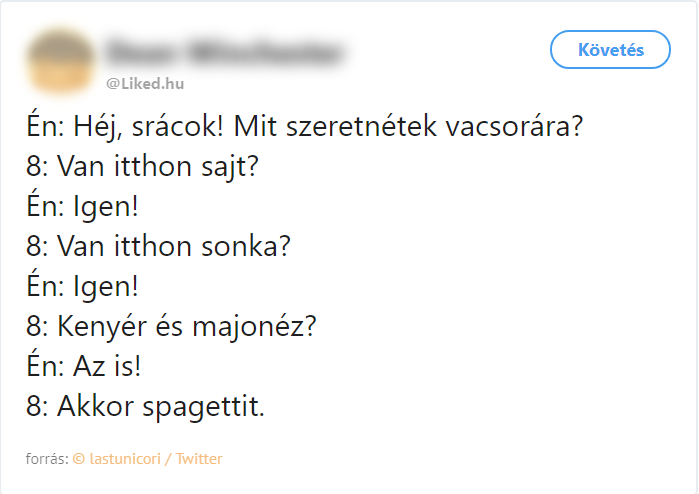Click the 'forrás:' source label
Image resolution: width=699 pixels, height=494 pixels.
point(47,459)
